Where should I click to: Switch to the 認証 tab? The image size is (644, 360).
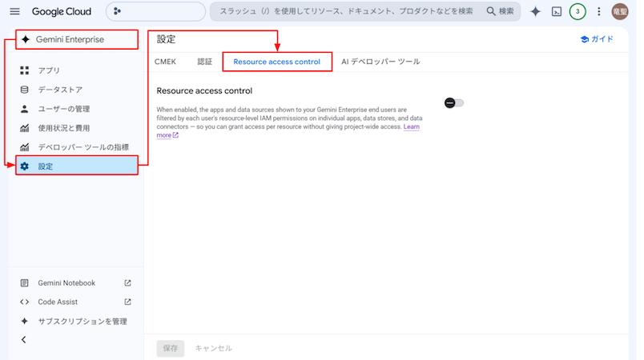204,62
